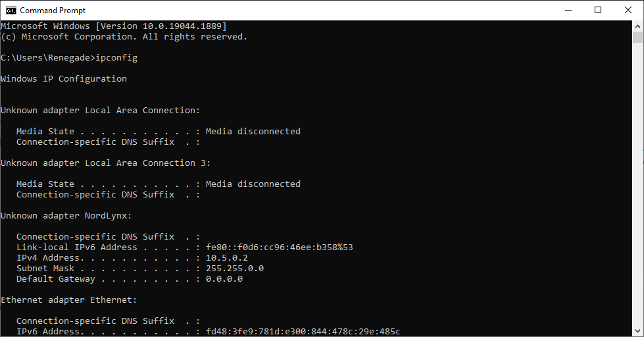Maximize the Command Prompt window
This screenshot has width=644, height=337.
pos(598,11)
